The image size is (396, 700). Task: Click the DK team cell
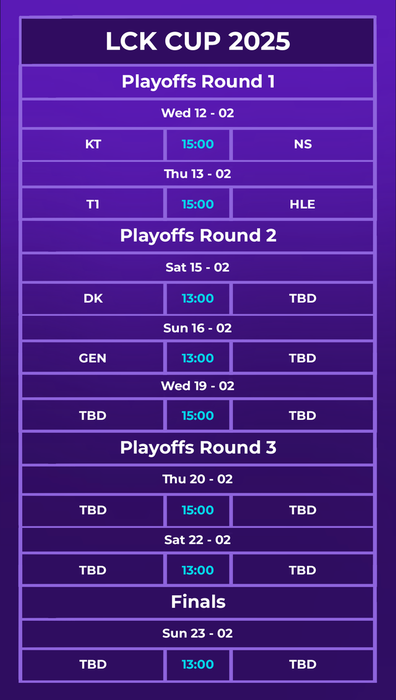coord(93,299)
